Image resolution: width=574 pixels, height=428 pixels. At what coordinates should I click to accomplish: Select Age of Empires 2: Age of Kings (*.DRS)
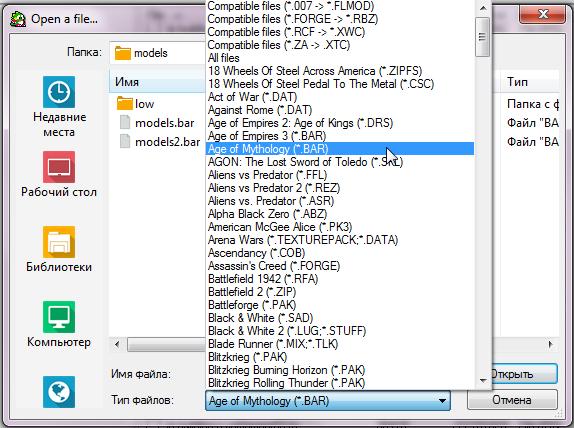point(340,123)
